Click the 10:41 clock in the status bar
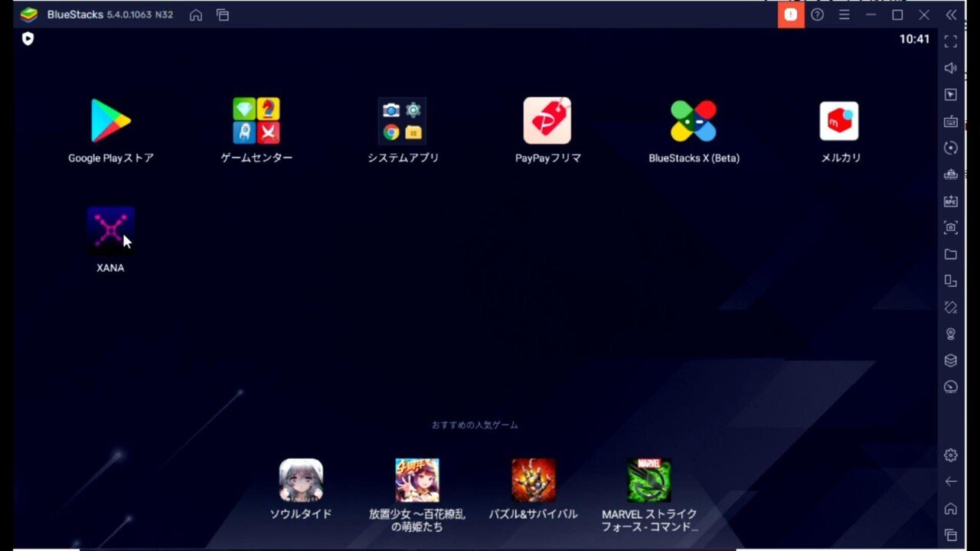 [x=914, y=39]
